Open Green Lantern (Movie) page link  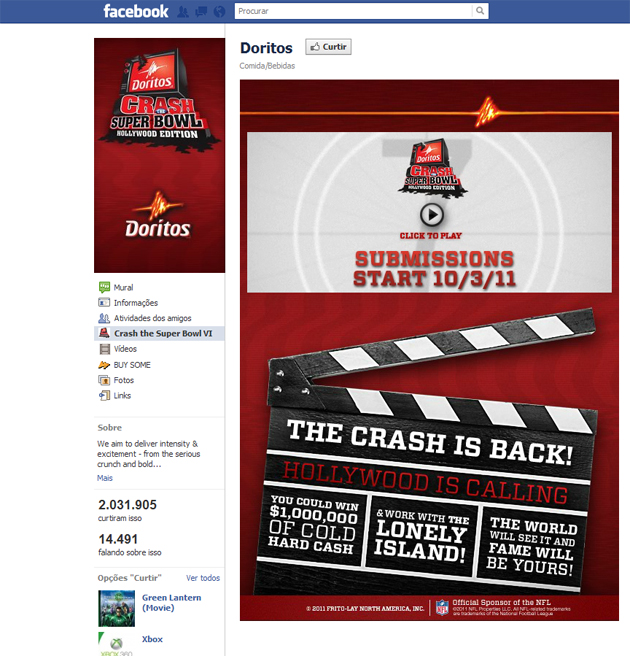[172, 602]
